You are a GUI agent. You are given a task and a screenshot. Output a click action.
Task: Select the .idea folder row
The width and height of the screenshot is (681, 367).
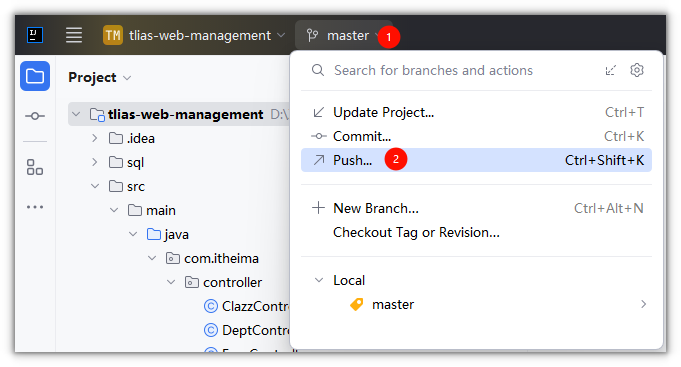(x=179, y=138)
